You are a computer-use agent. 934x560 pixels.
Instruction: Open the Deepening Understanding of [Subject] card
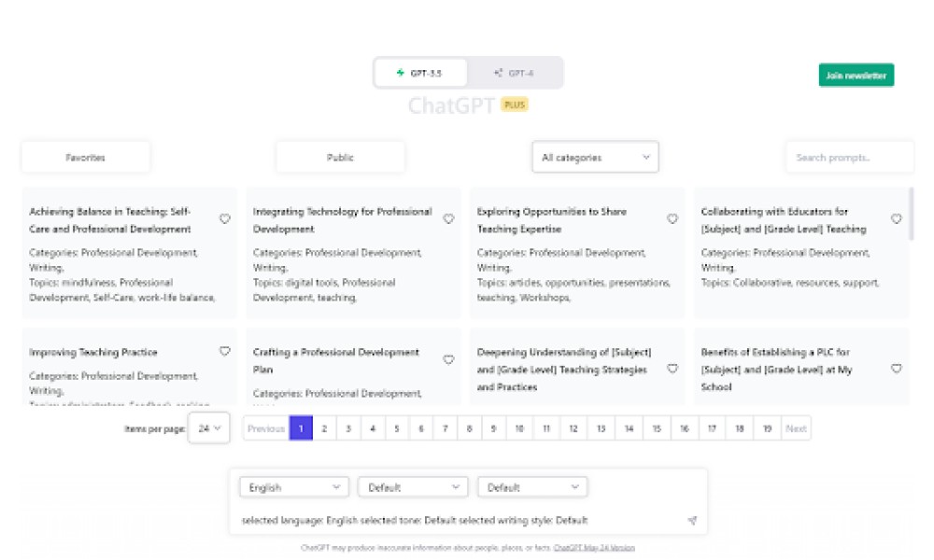(577, 367)
